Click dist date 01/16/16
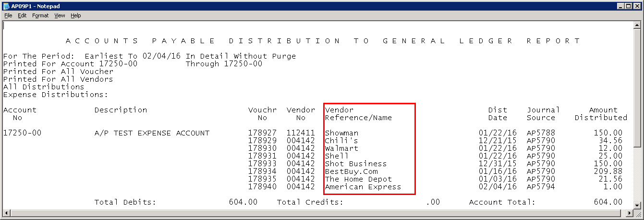644x220 pixels. click(x=498, y=171)
